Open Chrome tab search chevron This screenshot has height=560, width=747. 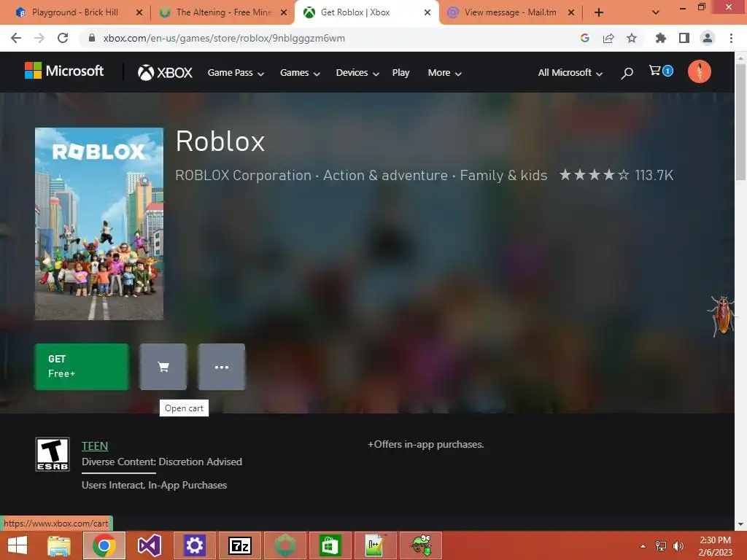coord(656,12)
